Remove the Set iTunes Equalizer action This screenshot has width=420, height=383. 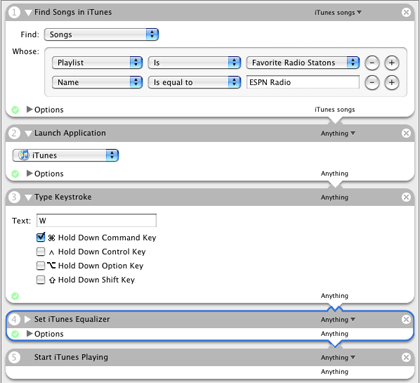click(406, 320)
